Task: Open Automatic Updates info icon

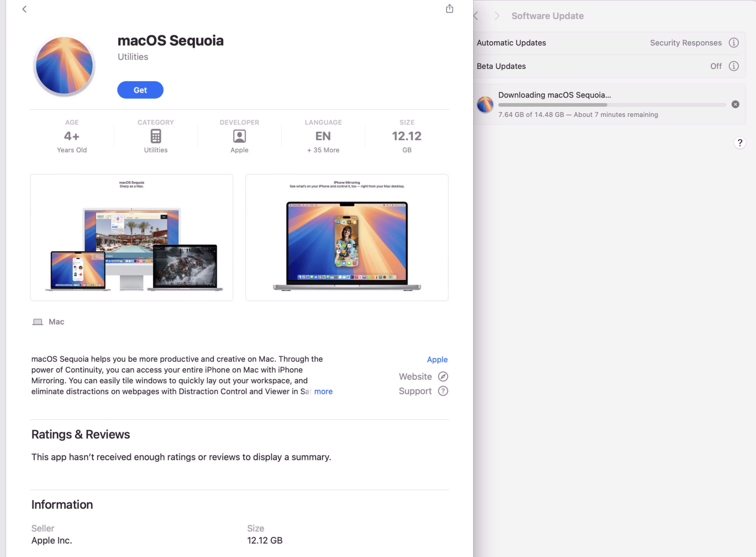Action: coord(734,43)
